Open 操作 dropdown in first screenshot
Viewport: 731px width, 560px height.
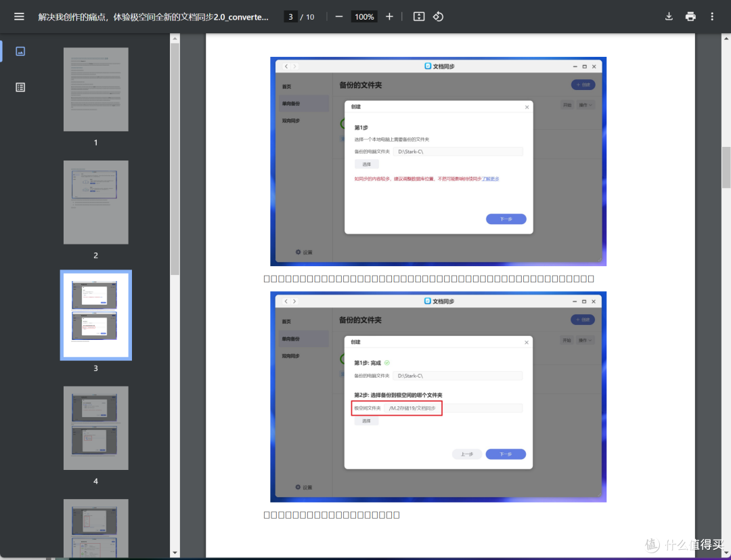tap(585, 106)
